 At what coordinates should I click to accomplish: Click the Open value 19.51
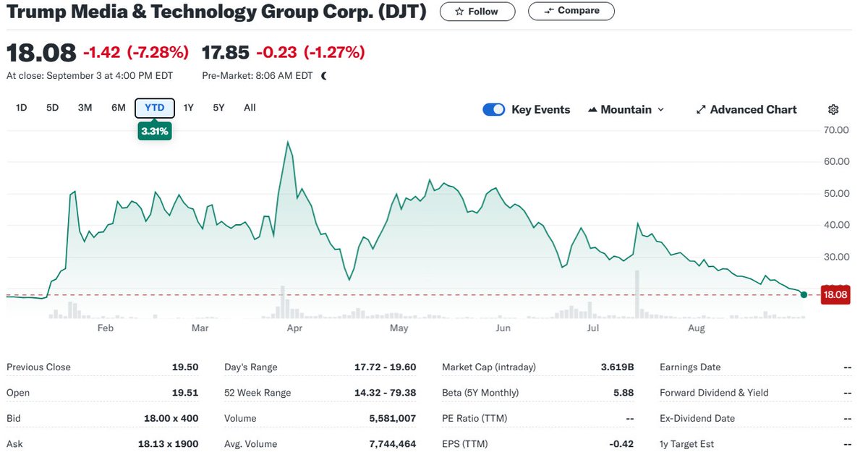186,393
